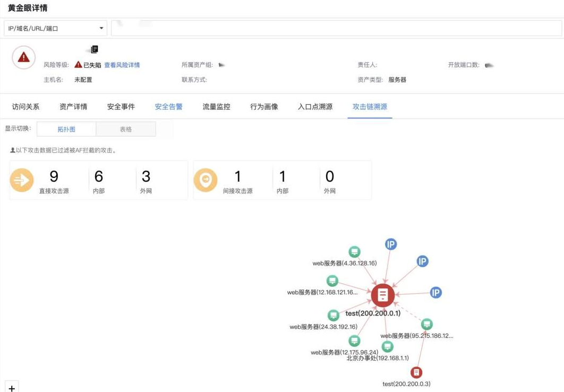Expand the zoom-in plus control
Viewport: 564px width, 392px height.
click(x=12, y=388)
